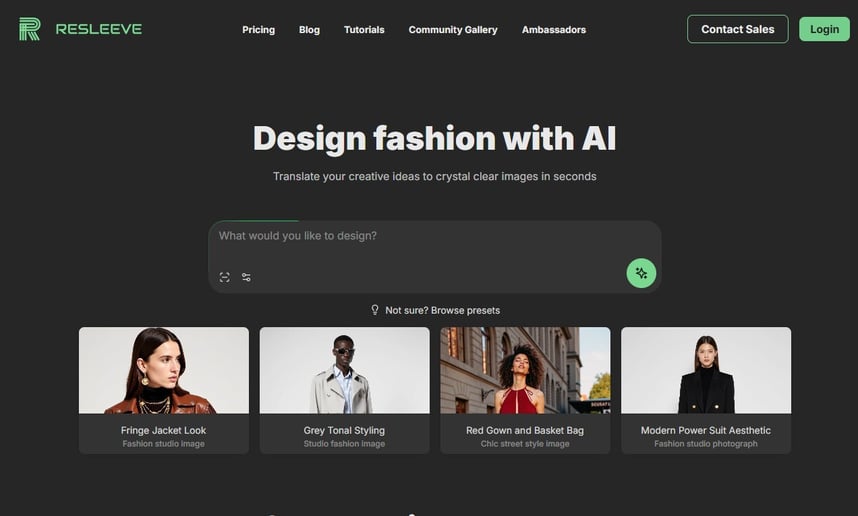
Task: Click the green sparkle generate button
Action: pyautogui.click(x=641, y=273)
